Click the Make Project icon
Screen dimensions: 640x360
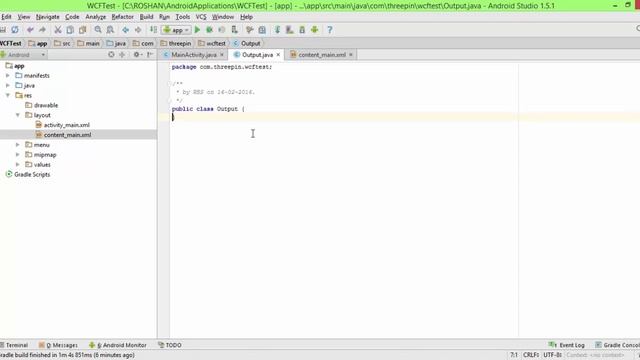(153, 30)
